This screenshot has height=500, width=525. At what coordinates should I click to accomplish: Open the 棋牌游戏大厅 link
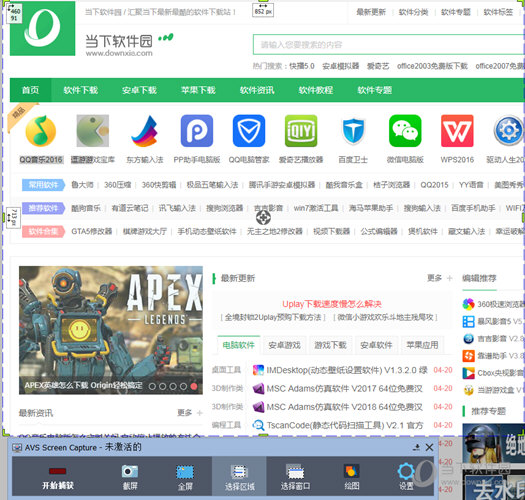point(145,231)
